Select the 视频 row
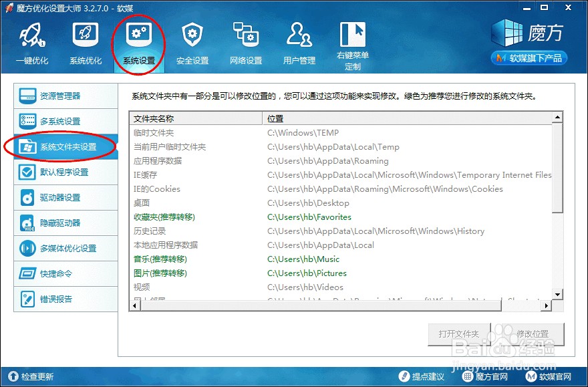 click(341, 287)
